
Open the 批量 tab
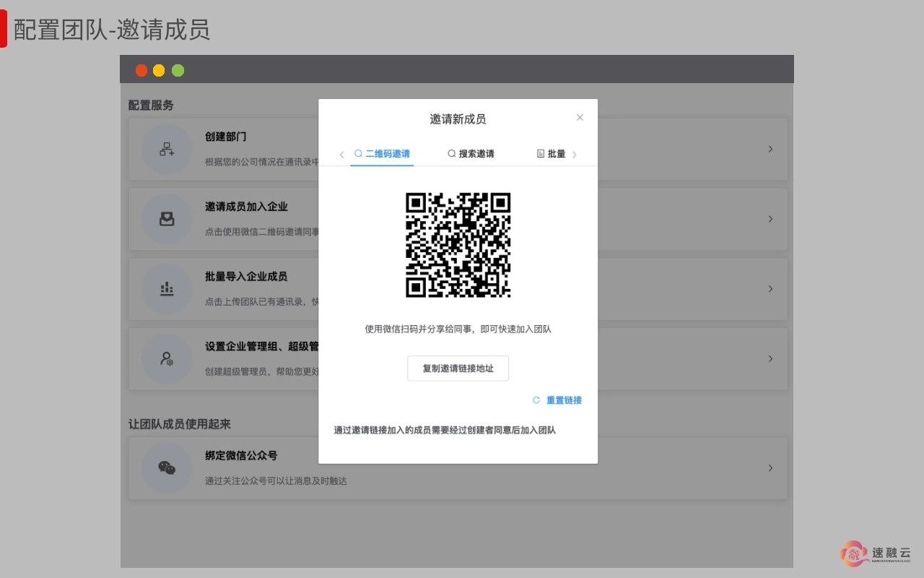552,154
